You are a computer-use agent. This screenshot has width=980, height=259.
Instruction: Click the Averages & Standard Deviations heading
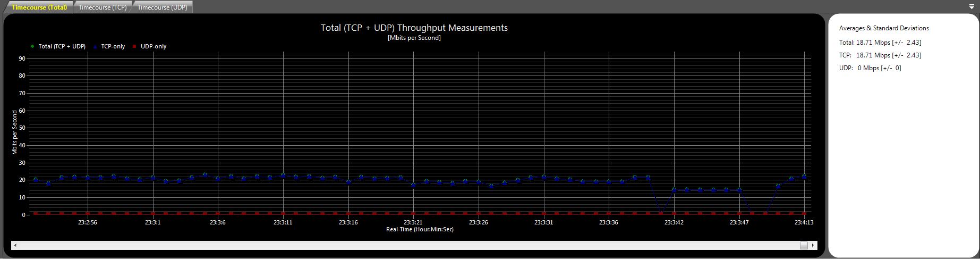pos(884,28)
